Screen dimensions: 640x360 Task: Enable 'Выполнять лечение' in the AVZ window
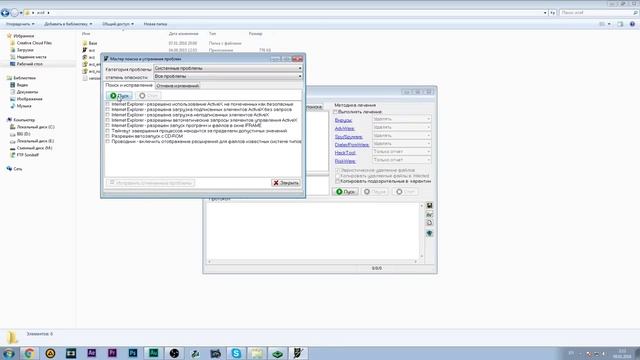click(336, 112)
